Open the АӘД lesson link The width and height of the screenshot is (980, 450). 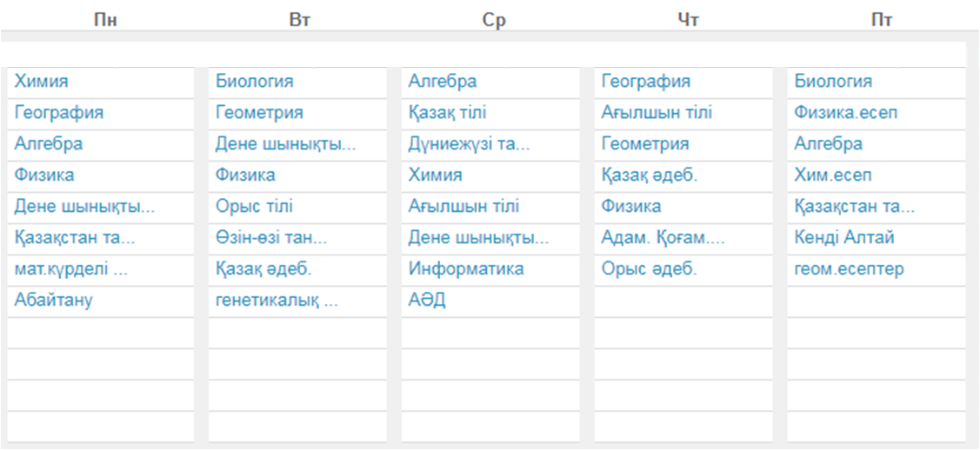coord(427,301)
